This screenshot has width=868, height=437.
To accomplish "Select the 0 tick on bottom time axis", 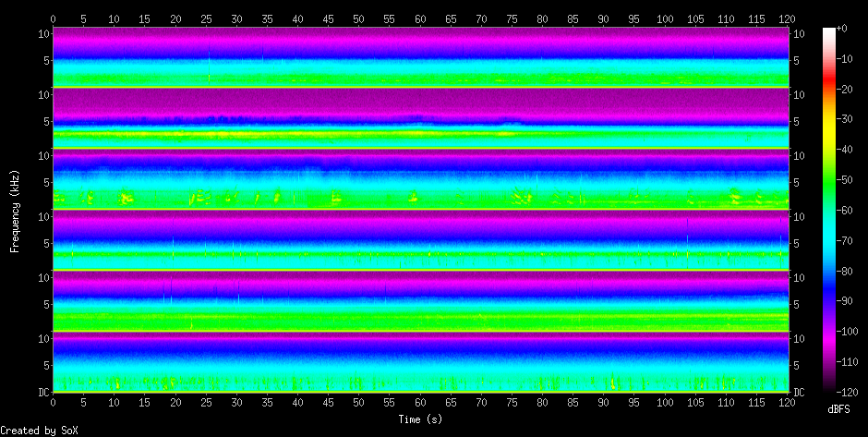I will (x=53, y=404).
